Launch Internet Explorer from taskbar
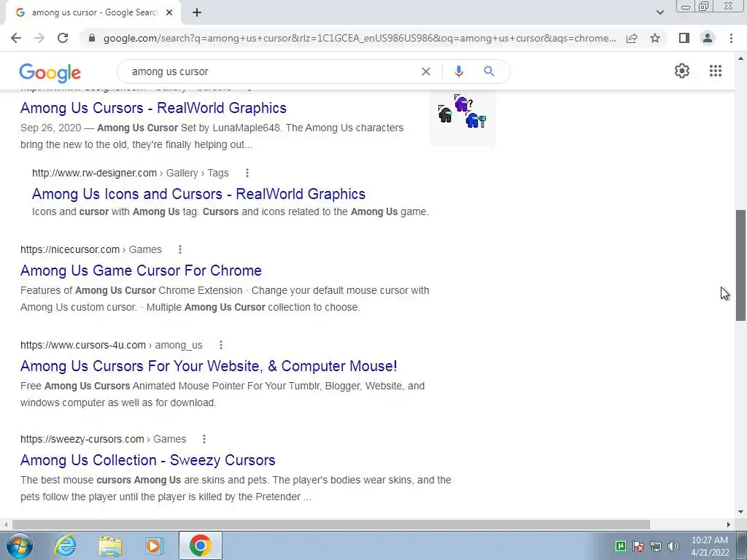 [x=65, y=545]
